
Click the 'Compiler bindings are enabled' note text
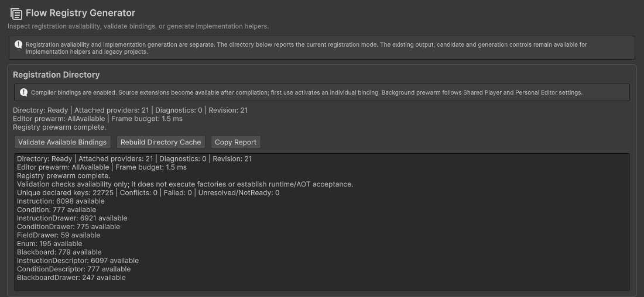[307, 93]
